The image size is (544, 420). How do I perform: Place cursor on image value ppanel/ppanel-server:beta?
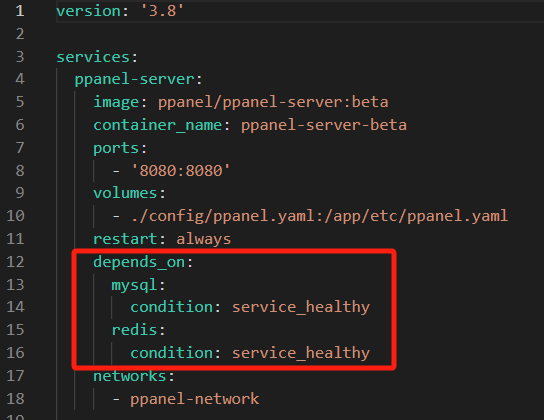(273, 102)
